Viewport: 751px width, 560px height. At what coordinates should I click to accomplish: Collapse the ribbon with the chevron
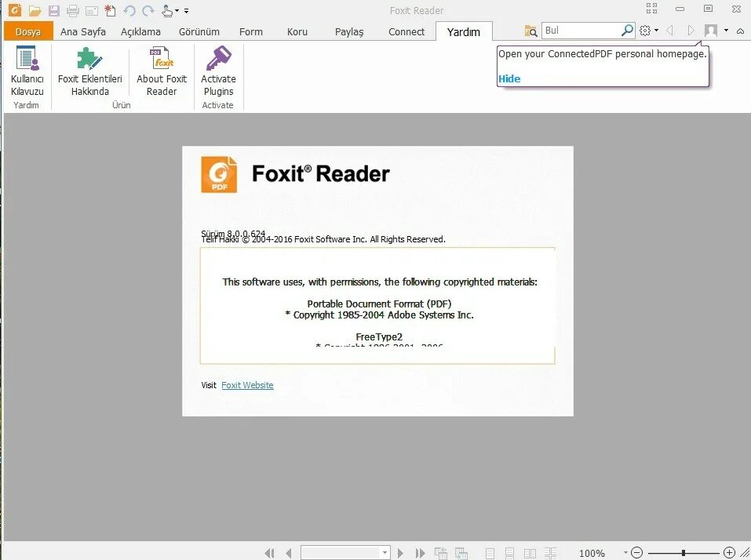point(740,31)
